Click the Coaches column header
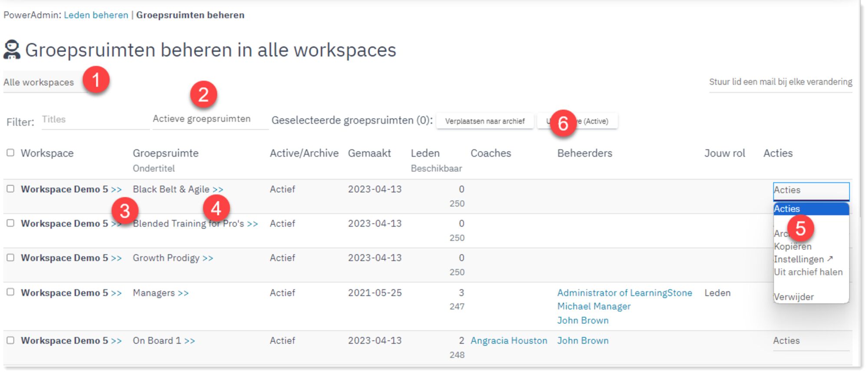868x374 pixels. tap(491, 153)
